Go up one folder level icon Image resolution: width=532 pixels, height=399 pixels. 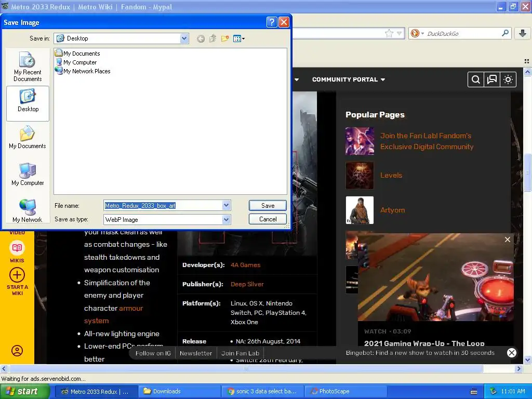[x=212, y=38]
